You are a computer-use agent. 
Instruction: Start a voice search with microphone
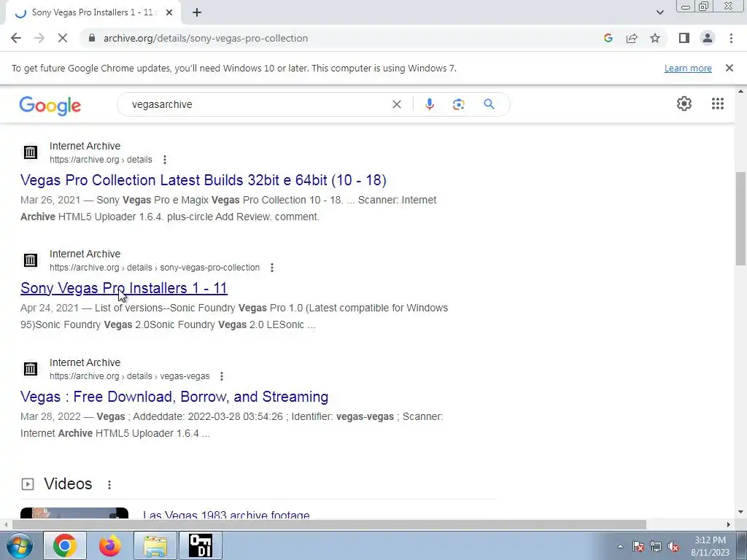pyautogui.click(x=429, y=104)
